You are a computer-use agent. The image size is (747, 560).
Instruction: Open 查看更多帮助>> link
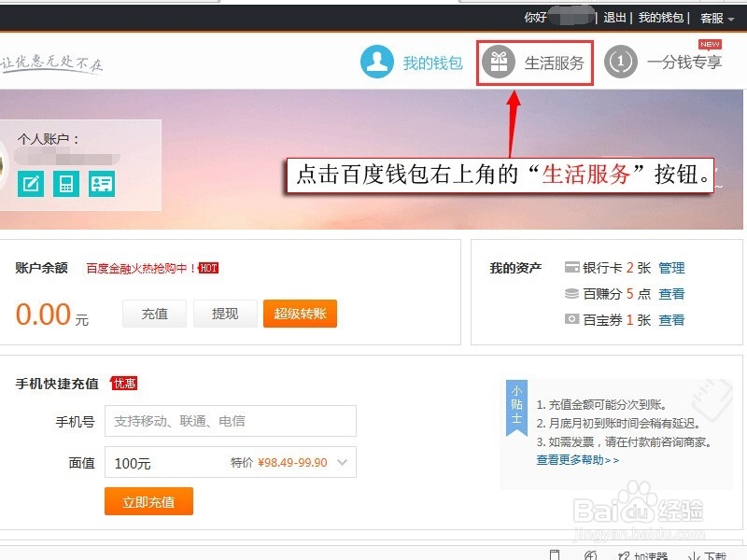pyautogui.click(x=577, y=460)
